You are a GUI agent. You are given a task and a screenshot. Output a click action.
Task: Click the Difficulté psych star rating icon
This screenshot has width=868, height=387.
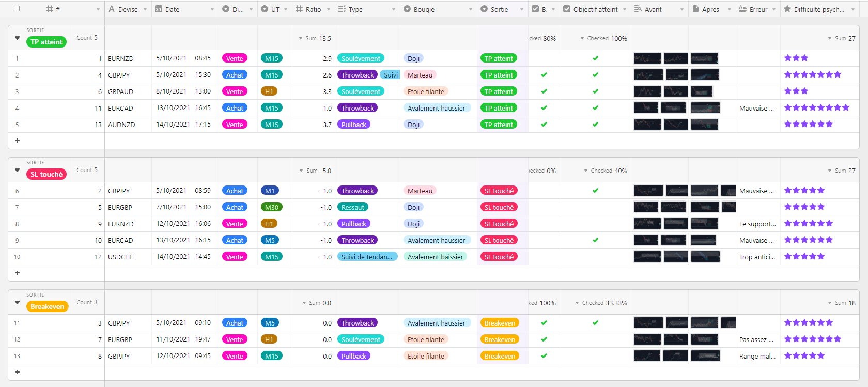tap(787, 9)
